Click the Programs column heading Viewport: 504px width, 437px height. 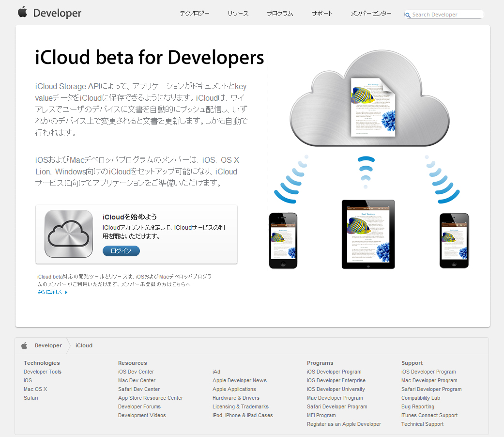coord(320,363)
